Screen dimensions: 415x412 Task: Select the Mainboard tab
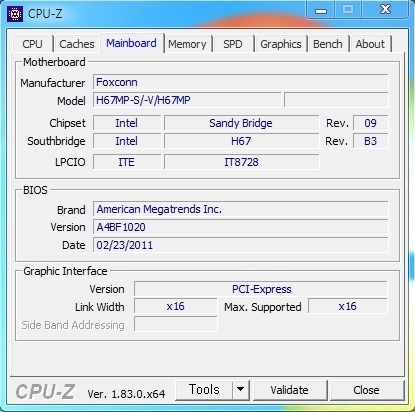(x=131, y=43)
